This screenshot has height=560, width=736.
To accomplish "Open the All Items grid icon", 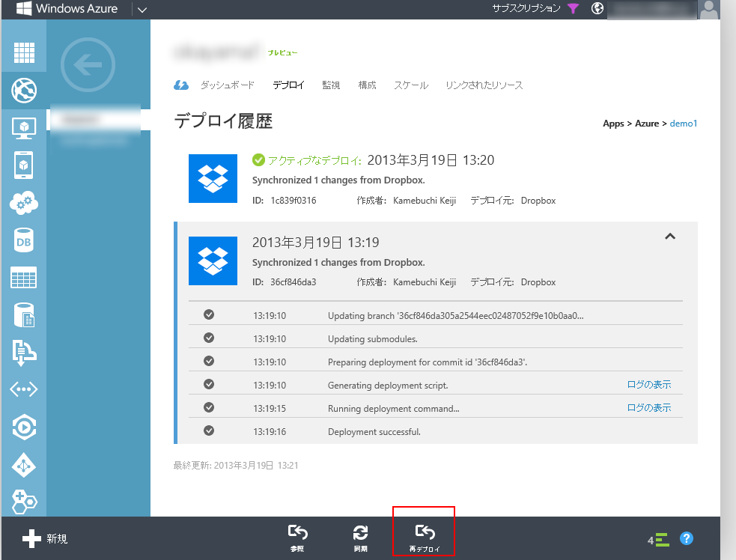I will pos(24,52).
